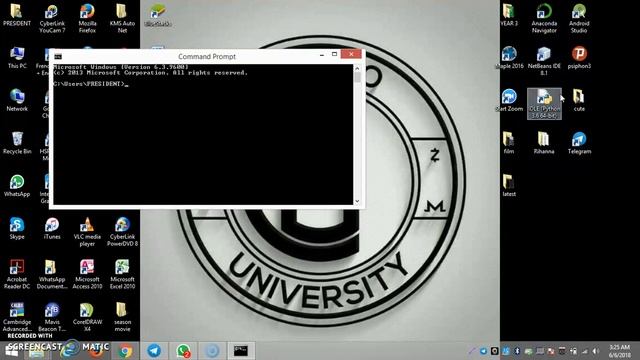Viewport: 640px width, 360px height.
Task: Open Anaconda Navigator desktop icon
Action: 544,18
